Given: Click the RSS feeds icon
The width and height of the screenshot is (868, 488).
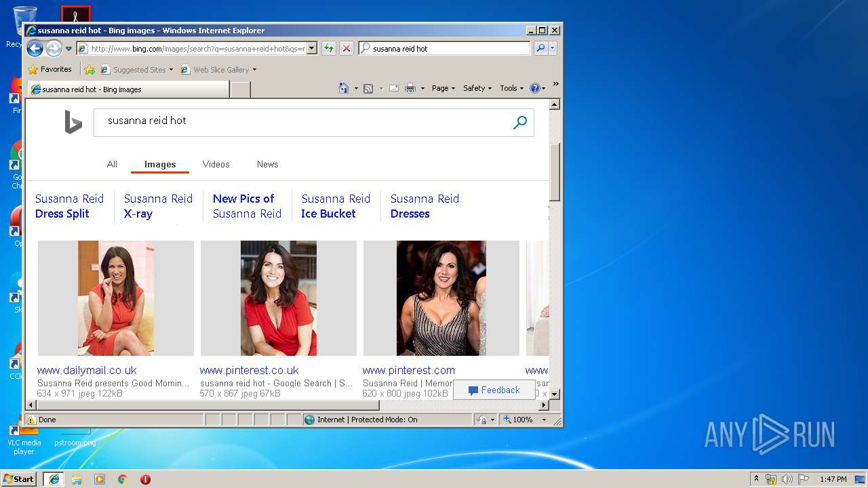Looking at the screenshot, I should (x=368, y=88).
